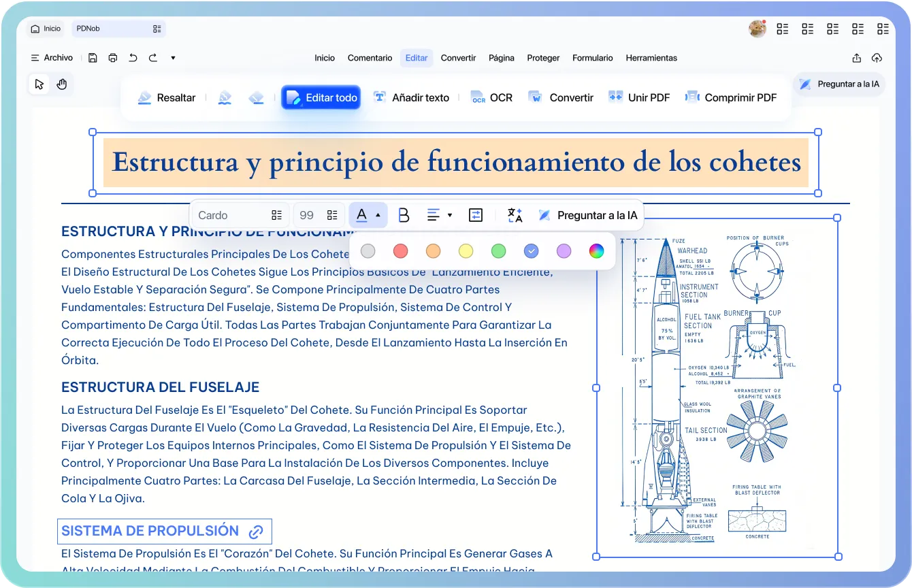Select the arrow cursor tool

click(x=39, y=84)
